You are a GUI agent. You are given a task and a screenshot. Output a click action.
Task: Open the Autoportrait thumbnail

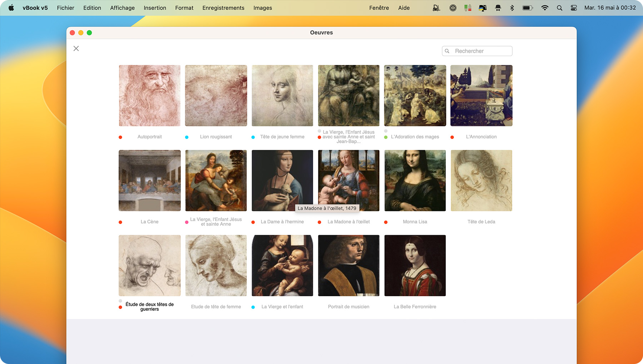(150, 96)
